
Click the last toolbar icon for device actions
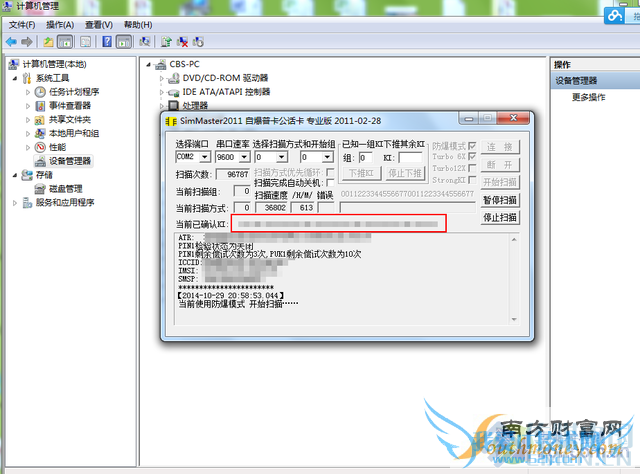(198, 42)
